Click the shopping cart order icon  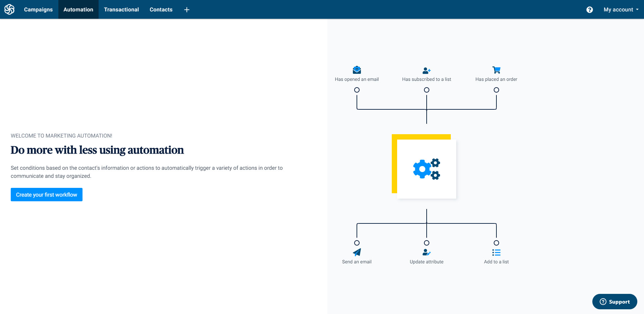point(496,70)
